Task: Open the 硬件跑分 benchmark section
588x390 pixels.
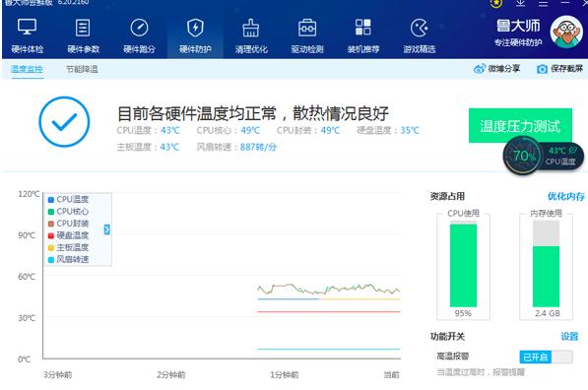Action: pyautogui.click(x=139, y=36)
